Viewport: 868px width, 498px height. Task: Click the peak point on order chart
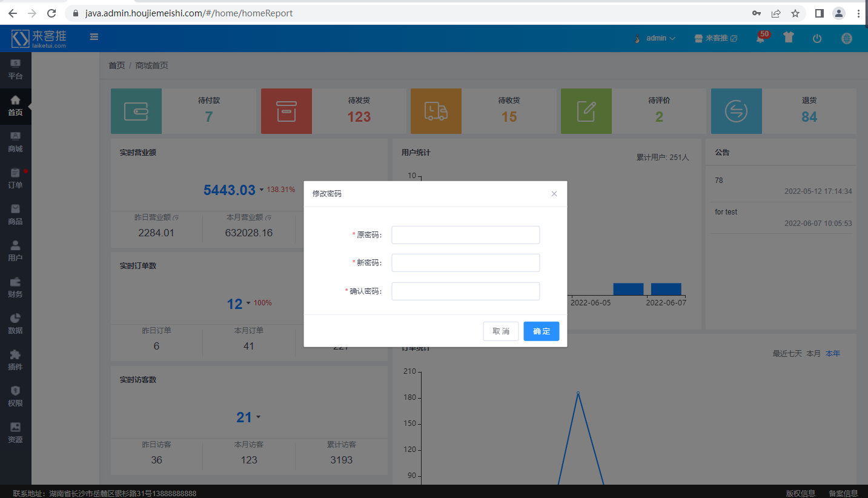(578, 393)
